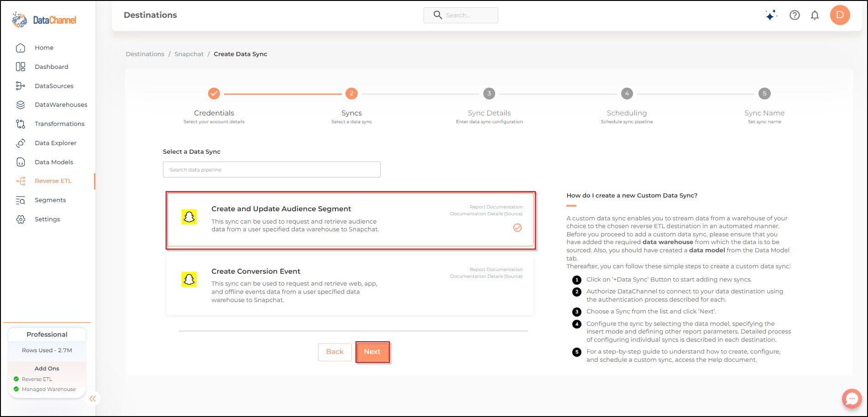Click the Sync Name step label
Viewport: 868px width, 417px height.
pyautogui.click(x=764, y=113)
